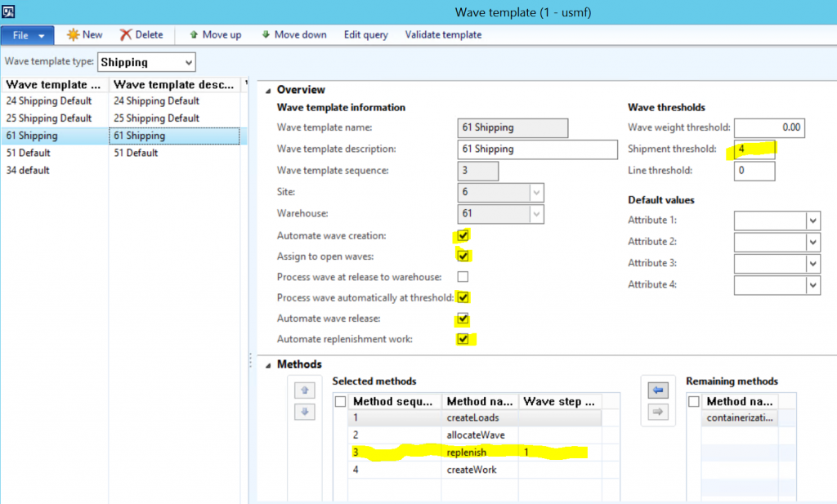Select the 51 Default wave template row
837x504 pixels.
[x=29, y=153]
